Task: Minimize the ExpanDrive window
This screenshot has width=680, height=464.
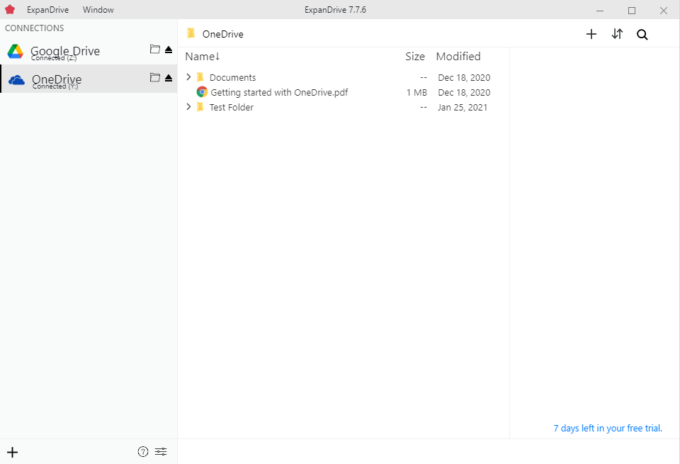Action: [x=600, y=10]
